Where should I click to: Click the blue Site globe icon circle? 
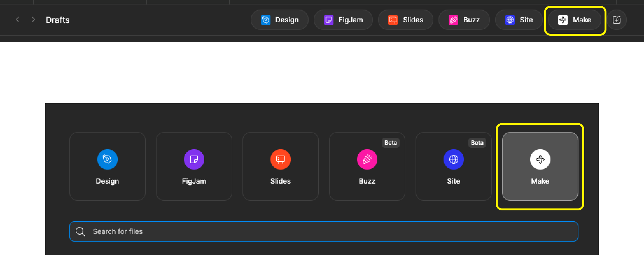[454, 159]
